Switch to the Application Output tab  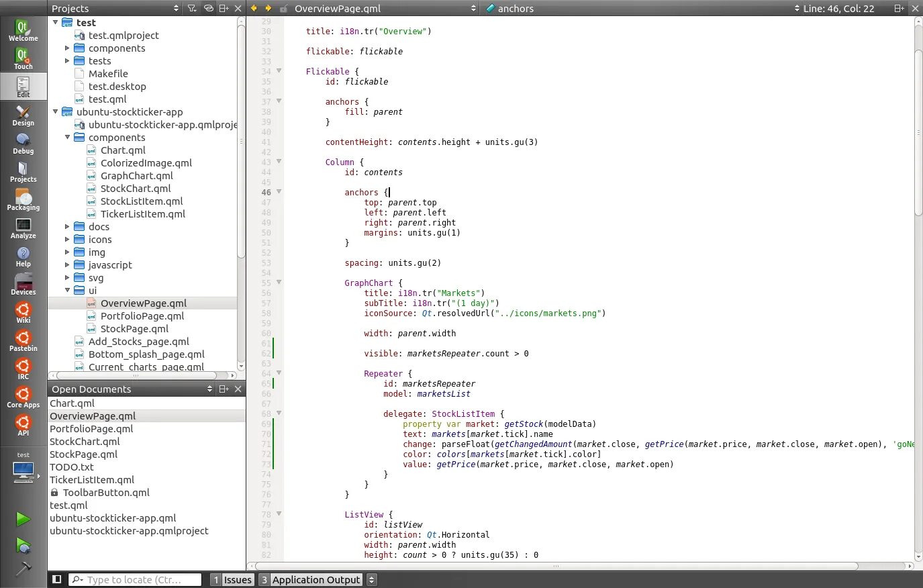tap(315, 579)
